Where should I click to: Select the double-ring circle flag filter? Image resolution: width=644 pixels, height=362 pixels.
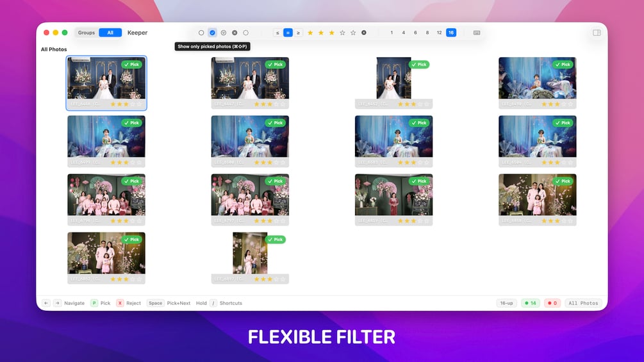click(224, 33)
